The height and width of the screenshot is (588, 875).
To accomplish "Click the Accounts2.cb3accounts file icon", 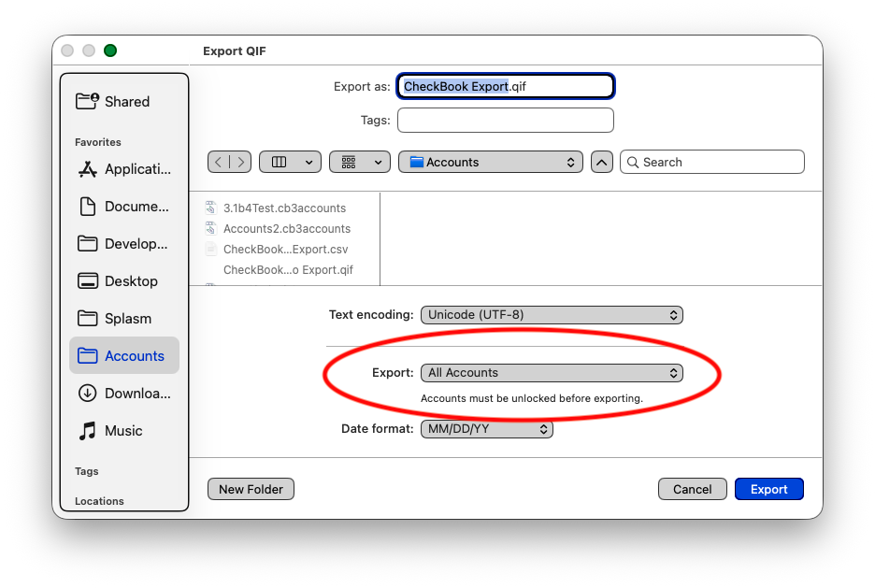I will pyautogui.click(x=210, y=228).
